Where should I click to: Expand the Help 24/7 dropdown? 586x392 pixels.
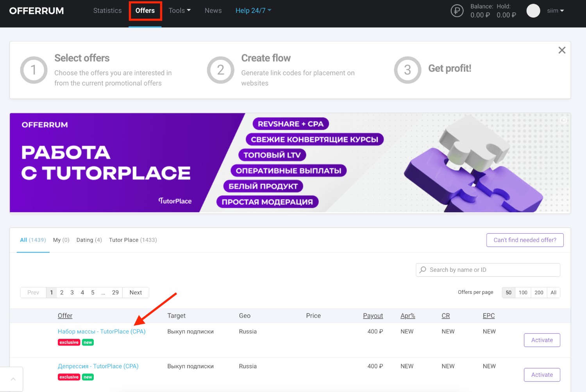click(253, 11)
